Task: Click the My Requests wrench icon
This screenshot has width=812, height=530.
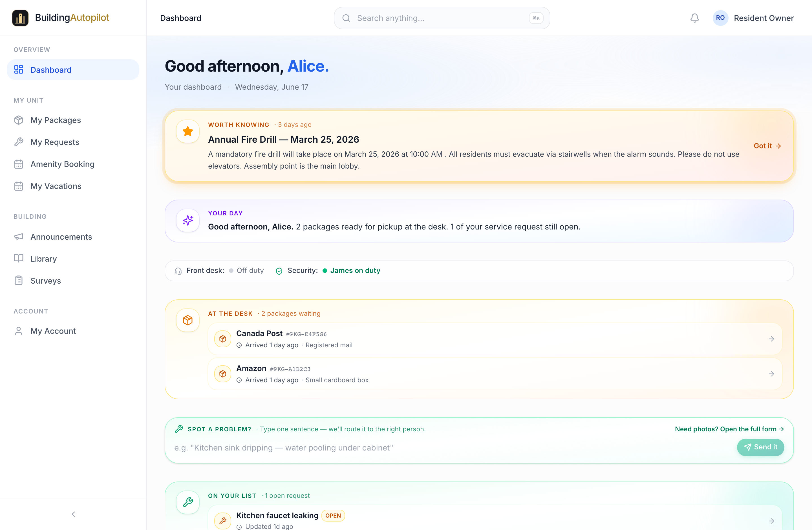Action: 18,142
